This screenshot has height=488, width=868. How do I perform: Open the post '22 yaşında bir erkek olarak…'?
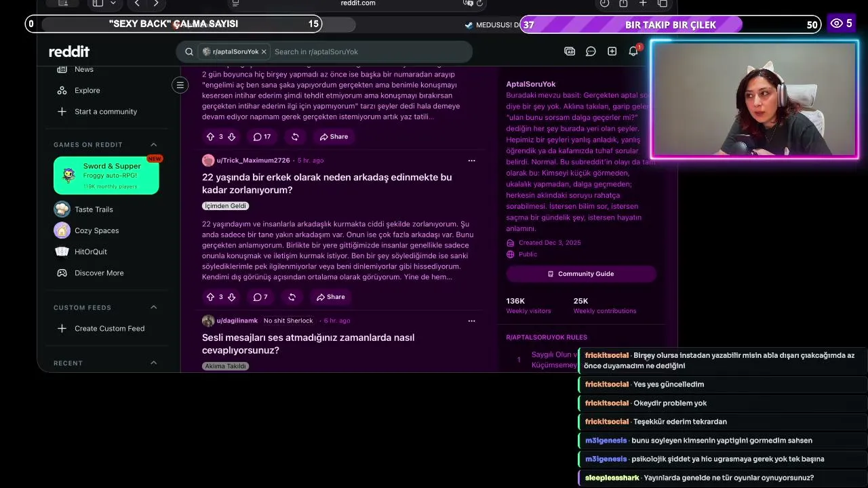pyautogui.click(x=327, y=184)
